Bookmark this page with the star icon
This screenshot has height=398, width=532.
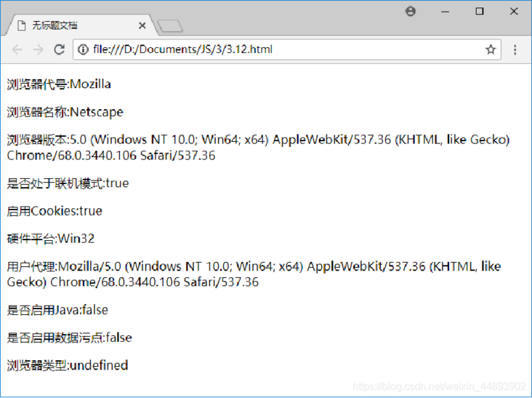(x=491, y=49)
